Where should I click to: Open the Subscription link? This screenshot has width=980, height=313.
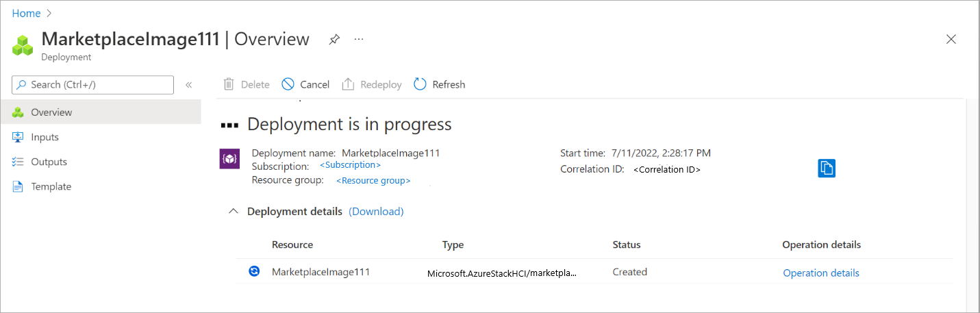350,165
